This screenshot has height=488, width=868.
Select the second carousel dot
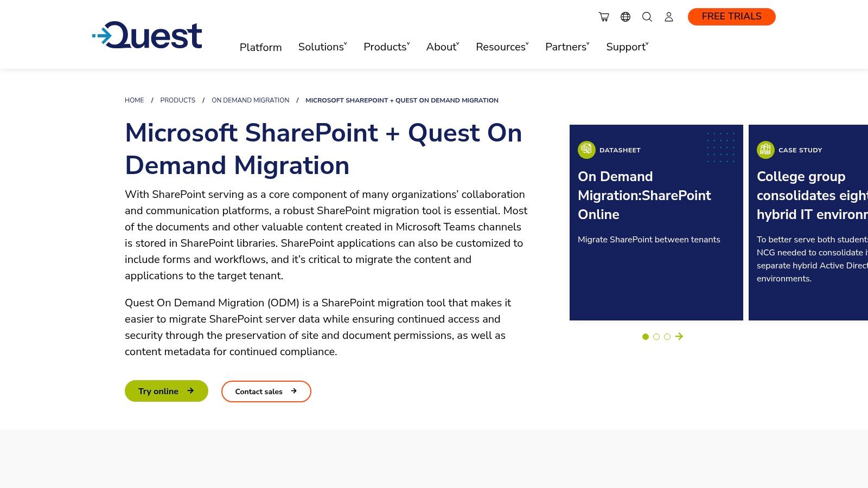tap(656, 337)
